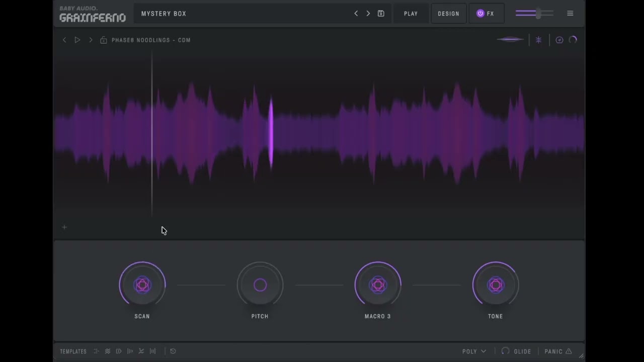
Task: Choose the sixth template with bracketed bars
Action: tap(152, 351)
